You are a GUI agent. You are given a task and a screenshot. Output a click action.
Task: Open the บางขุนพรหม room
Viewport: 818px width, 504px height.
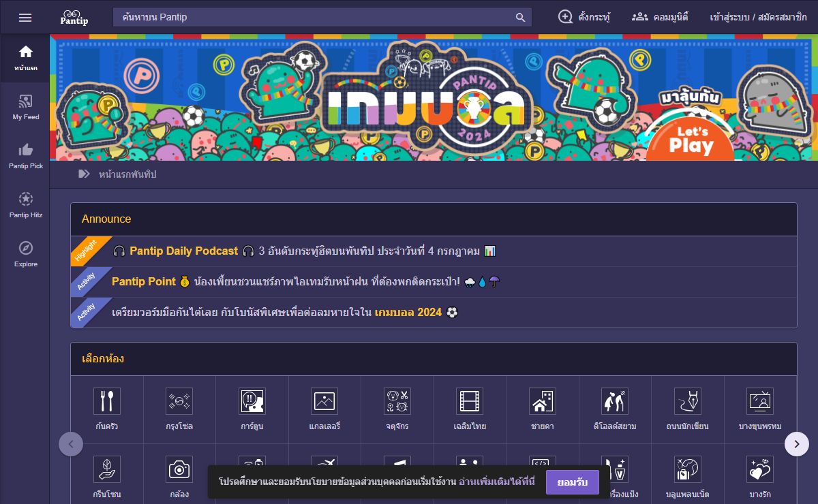click(x=760, y=409)
